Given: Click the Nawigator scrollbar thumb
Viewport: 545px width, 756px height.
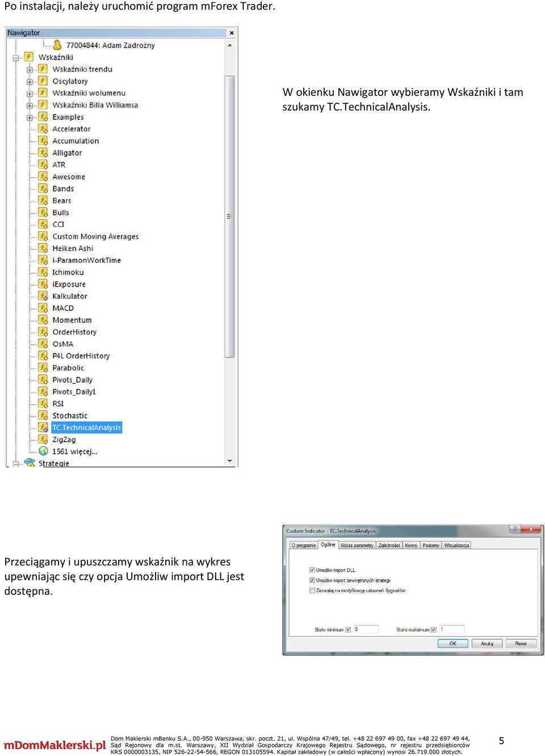Looking at the screenshot, I should pos(229,216).
